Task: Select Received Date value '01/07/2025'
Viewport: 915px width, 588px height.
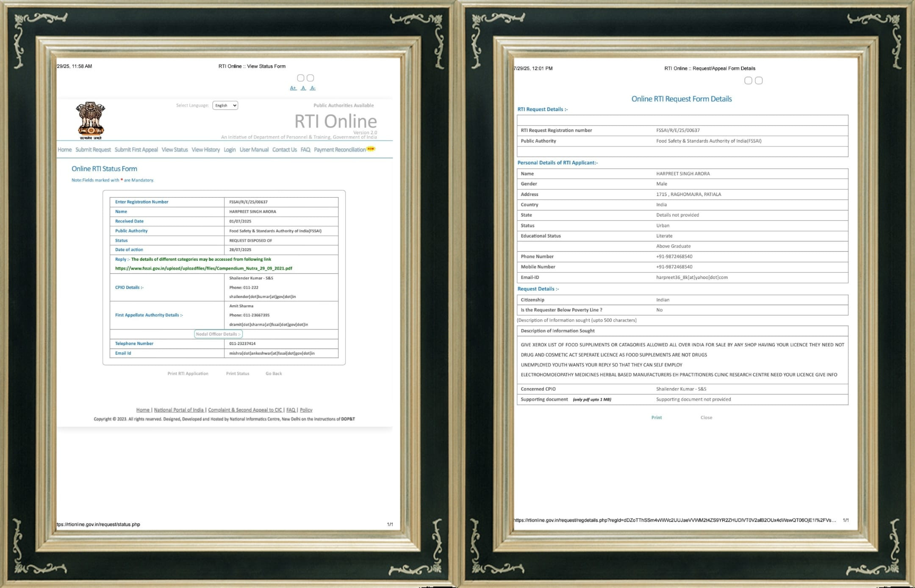Action: 240,221
